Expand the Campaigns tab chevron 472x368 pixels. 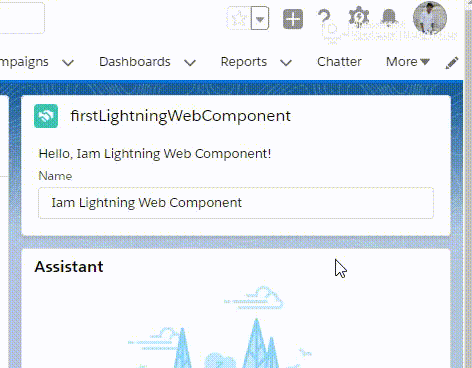coord(68,63)
